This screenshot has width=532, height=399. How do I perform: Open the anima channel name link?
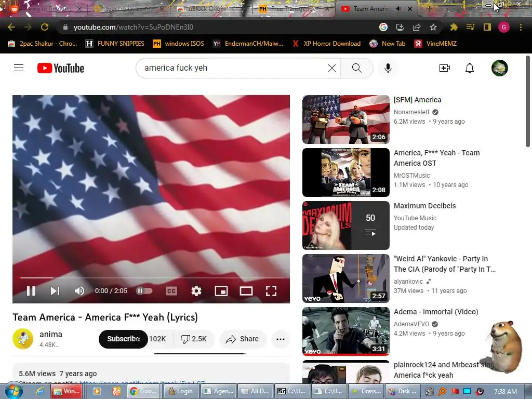[51, 334]
